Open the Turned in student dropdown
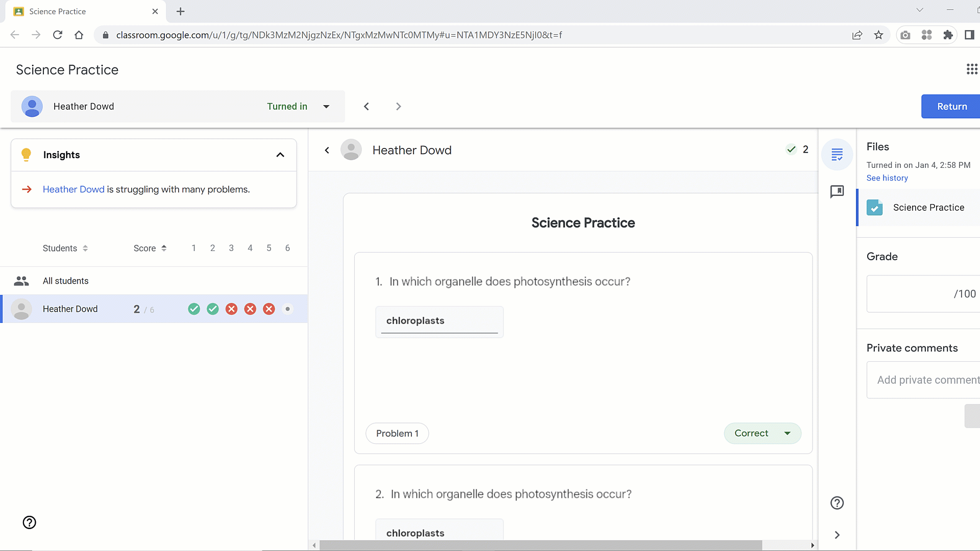Image resolution: width=980 pixels, height=551 pixels. [x=326, y=107]
